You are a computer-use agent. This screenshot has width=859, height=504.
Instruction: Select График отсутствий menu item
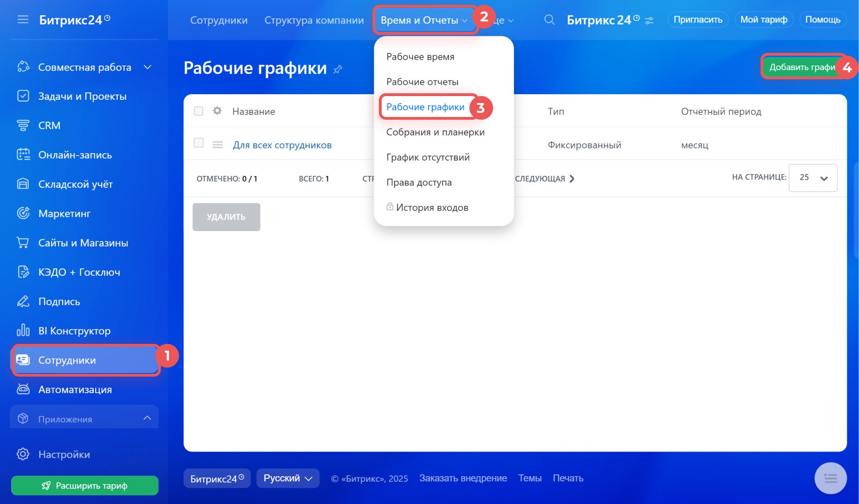428,157
